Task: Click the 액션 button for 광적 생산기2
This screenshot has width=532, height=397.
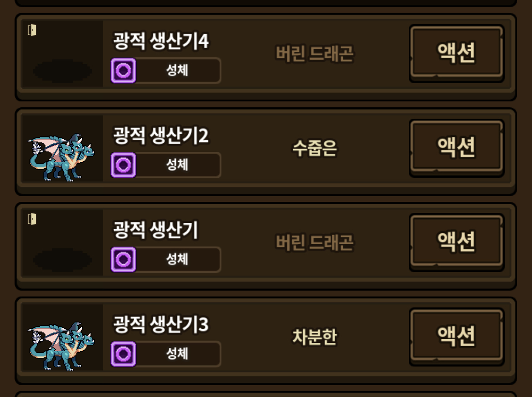Action: (457, 148)
